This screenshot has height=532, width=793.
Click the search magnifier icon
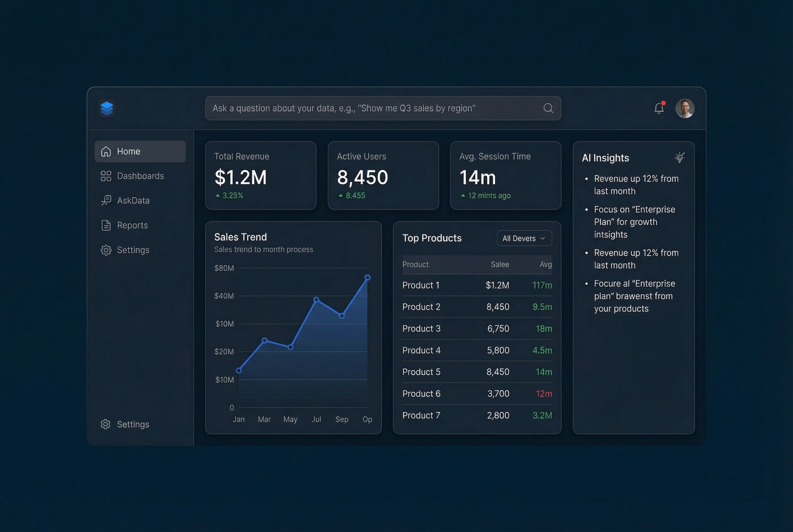(x=548, y=108)
